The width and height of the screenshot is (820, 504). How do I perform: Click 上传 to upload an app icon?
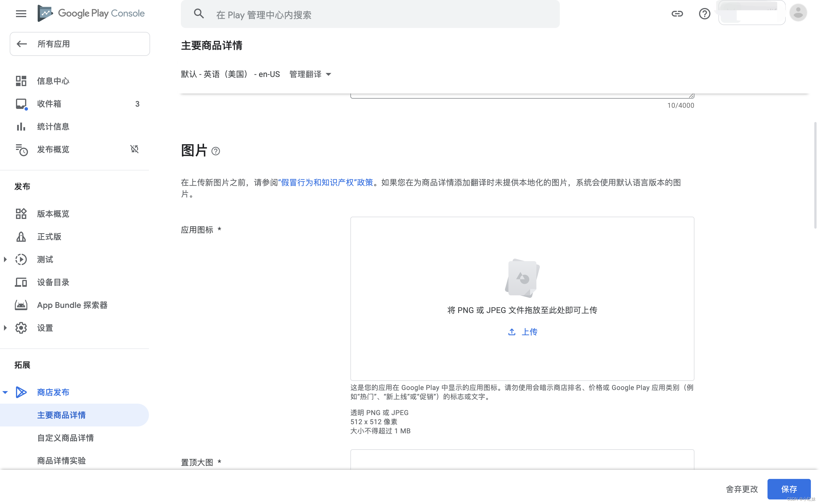point(522,332)
